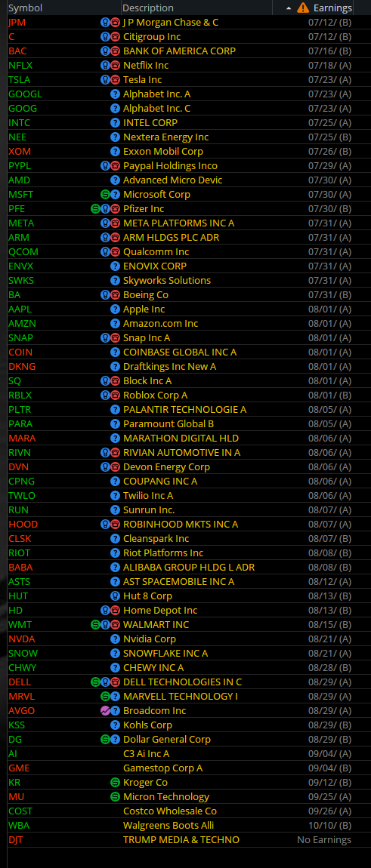Sort the list by Description column header
Screen dimensions: 371x868
(148, 8)
